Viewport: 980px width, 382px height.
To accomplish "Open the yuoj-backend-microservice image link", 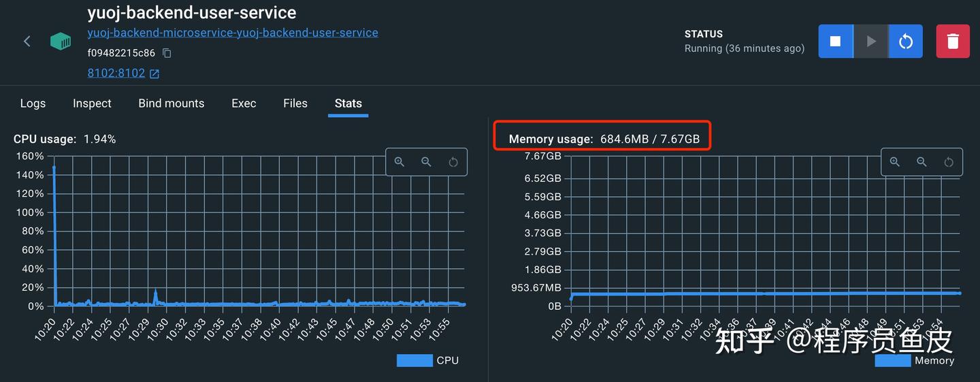I will [233, 33].
